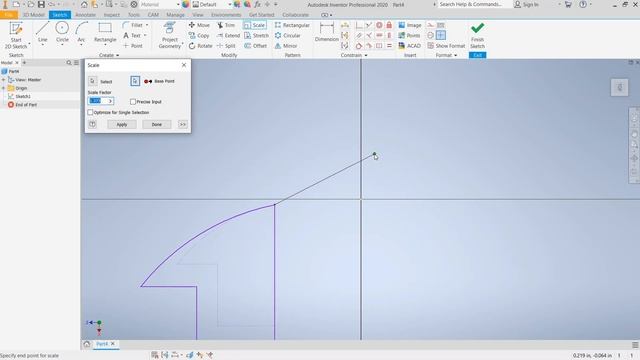Viewport: 640px width, 360px height.
Task: Open the Fillet dropdown arrow
Action: [147, 25]
